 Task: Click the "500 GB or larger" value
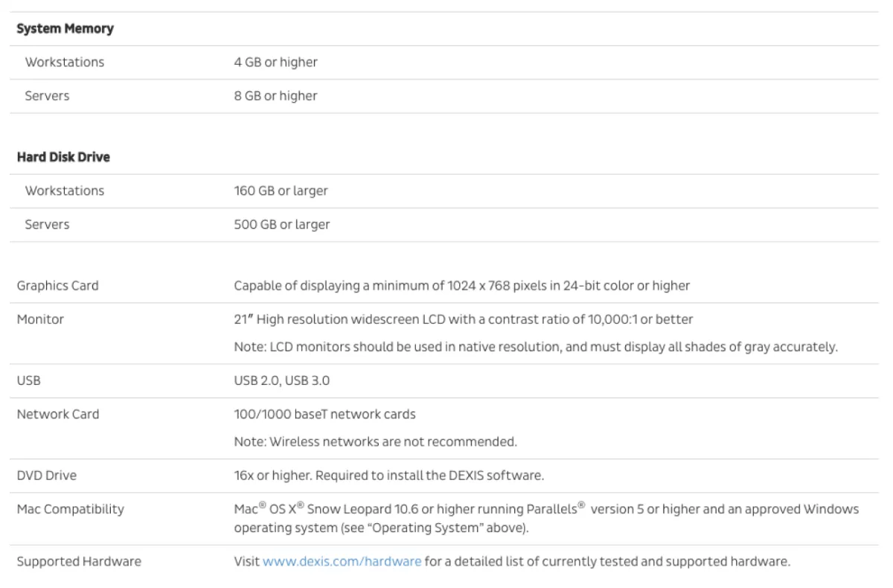(x=282, y=224)
